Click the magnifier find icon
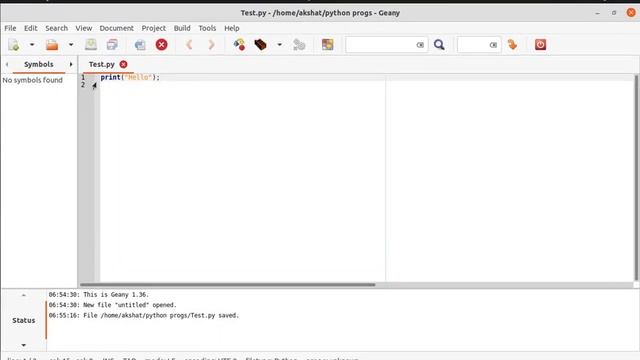The height and width of the screenshot is (360, 640). point(439,44)
